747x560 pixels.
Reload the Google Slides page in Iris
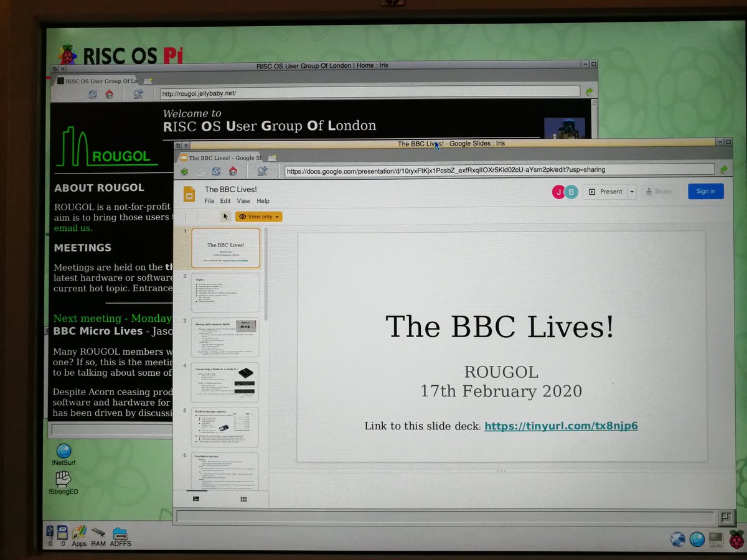point(216,171)
